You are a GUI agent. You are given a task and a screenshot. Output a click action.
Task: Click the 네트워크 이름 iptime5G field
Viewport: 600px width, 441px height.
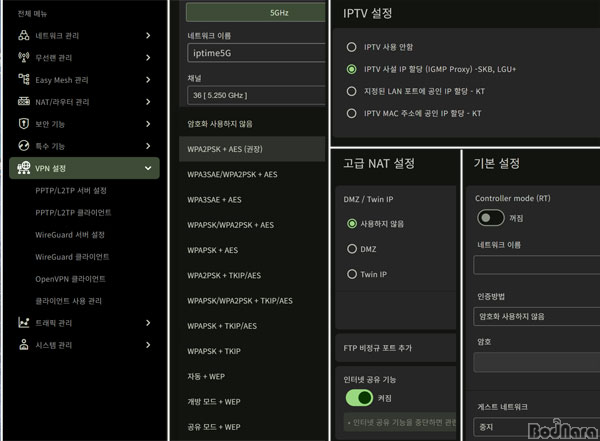[253, 52]
